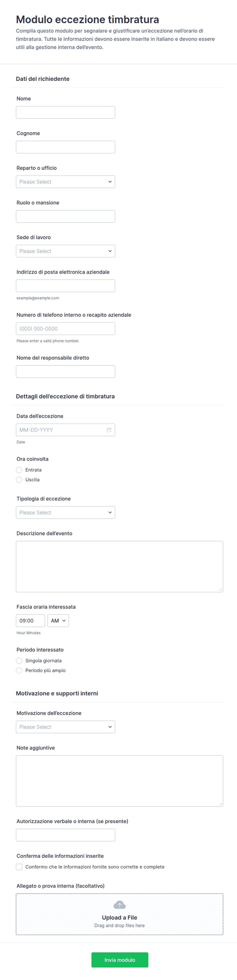Image resolution: width=237 pixels, height=980 pixels.
Task: Focus the Nome text field
Action: (x=65, y=112)
